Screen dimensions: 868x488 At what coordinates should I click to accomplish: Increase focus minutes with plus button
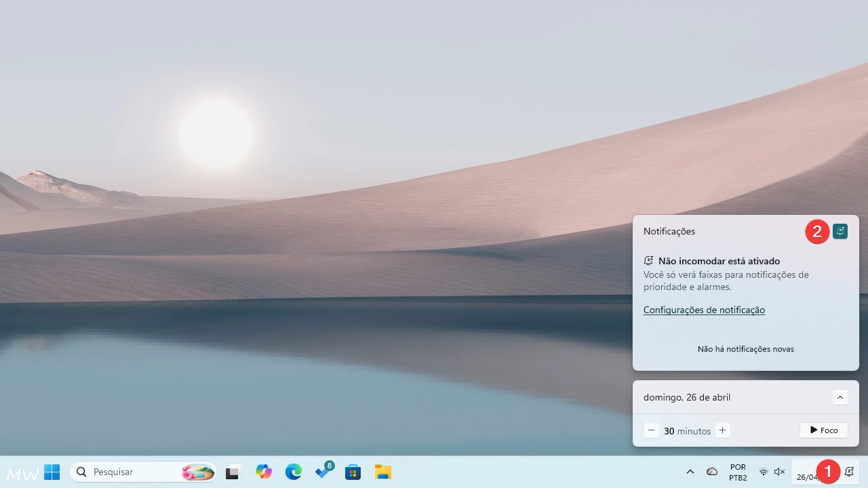pos(723,430)
